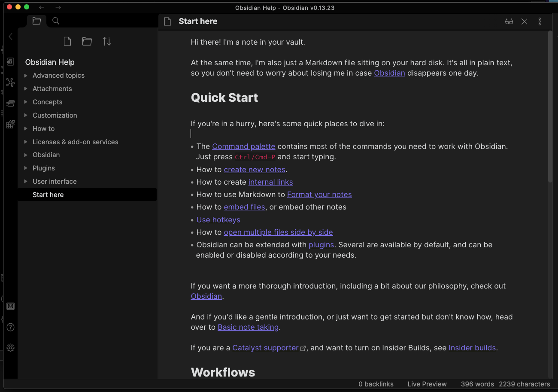The height and width of the screenshot is (392, 558).
Task: Click the 396 words count
Action: [477, 384]
